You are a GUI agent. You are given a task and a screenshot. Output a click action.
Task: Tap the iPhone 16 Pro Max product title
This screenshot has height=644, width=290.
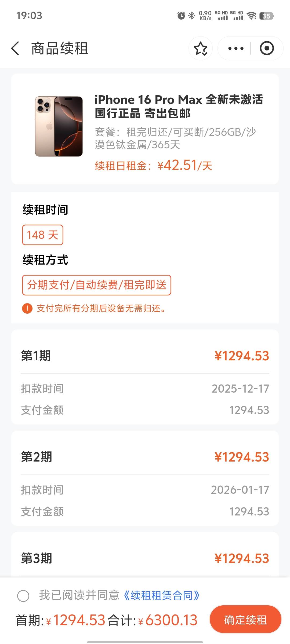[x=179, y=106]
